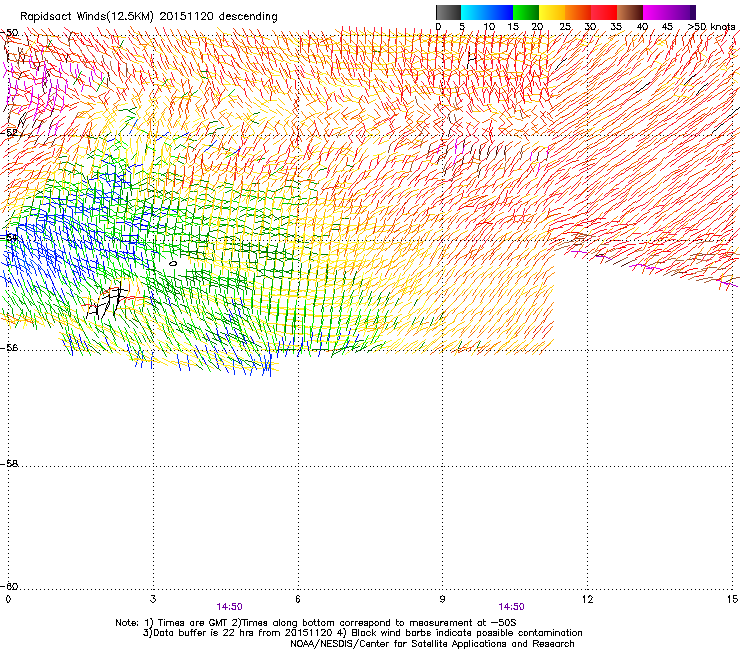Image resolution: width=740 pixels, height=650 pixels.
Task: Click the 'Data buffer is 22 hrs' note line
Action: tap(362, 633)
